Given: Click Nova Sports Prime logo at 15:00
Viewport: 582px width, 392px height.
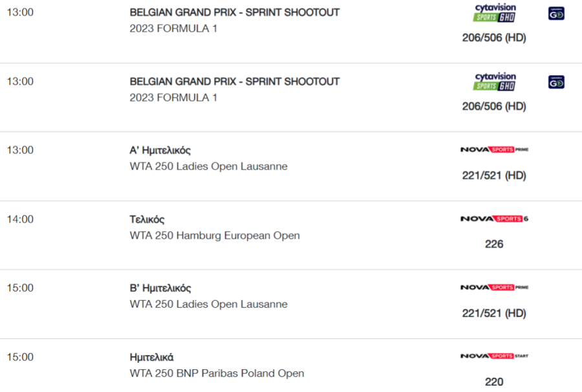Looking at the screenshot, I should pyautogui.click(x=495, y=287).
